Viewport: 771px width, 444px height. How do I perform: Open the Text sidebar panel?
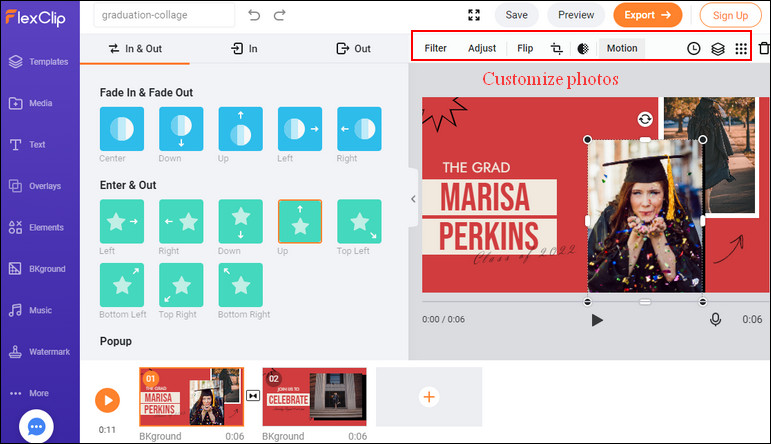pyautogui.click(x=27, y=145)
